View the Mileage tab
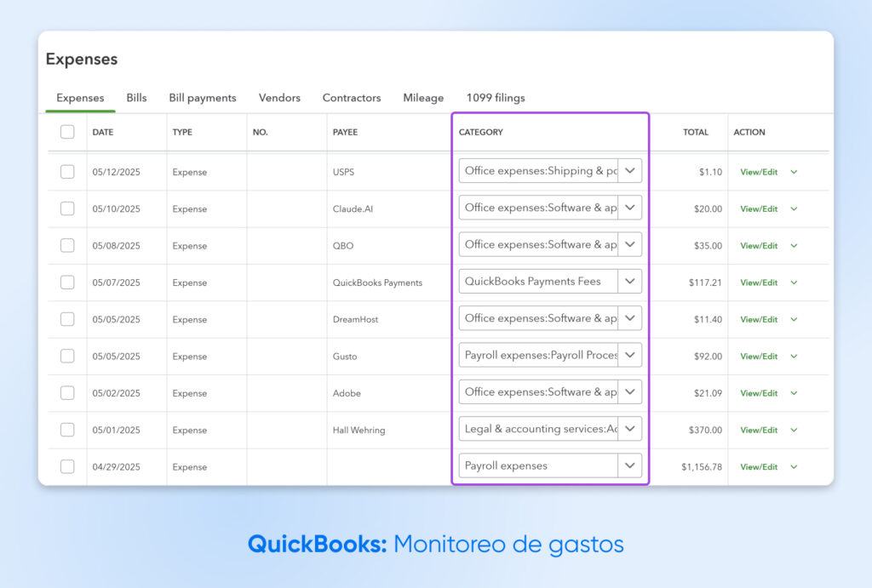872x588 pixels. tap(423, 98)
